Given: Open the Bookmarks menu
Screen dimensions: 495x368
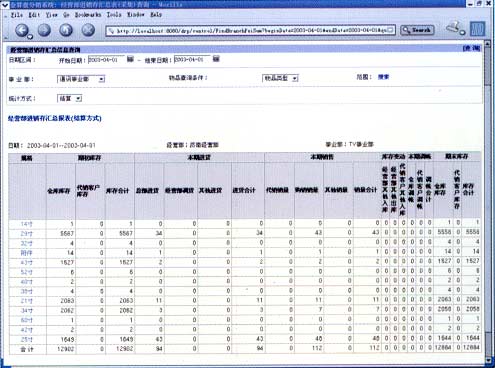Looking at the screenshot, I should pos(88,15).
